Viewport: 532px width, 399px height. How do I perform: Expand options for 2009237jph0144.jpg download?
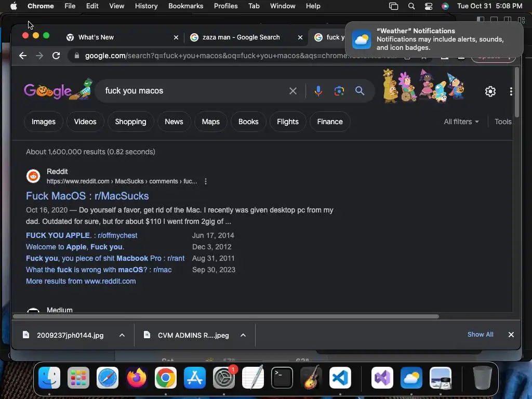122,335
